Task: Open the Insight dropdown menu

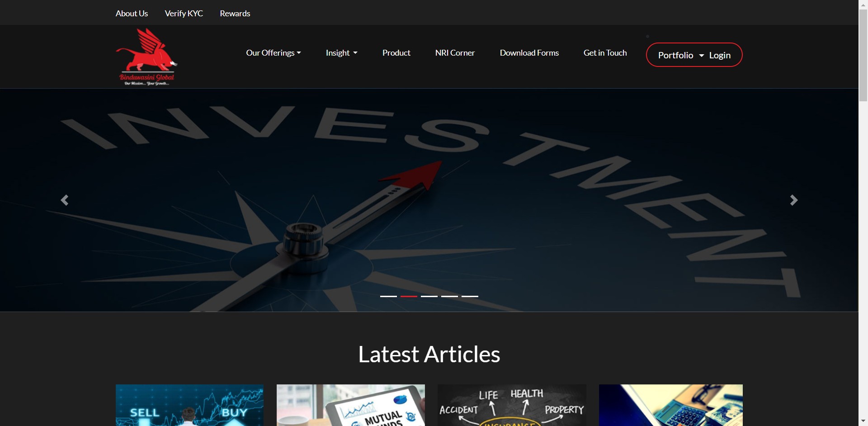Action: pyautogui.click(x=341, y=53)
